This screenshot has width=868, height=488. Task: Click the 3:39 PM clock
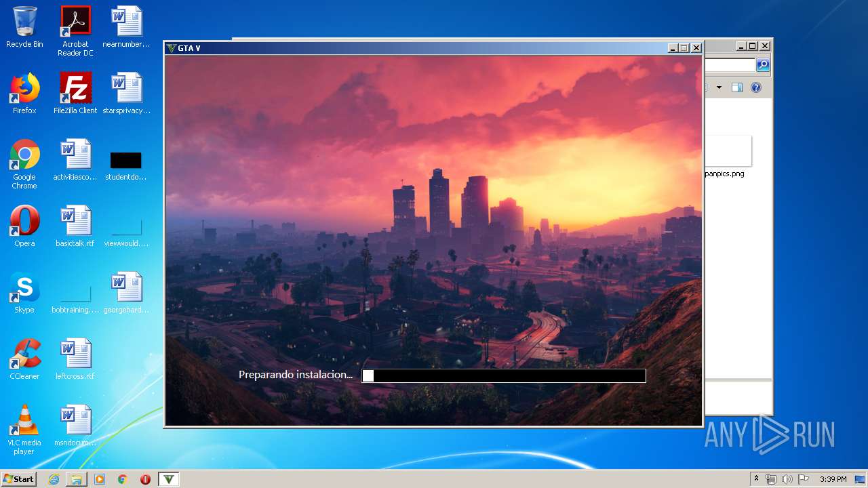pyautogui.click(x=833, y=479)
